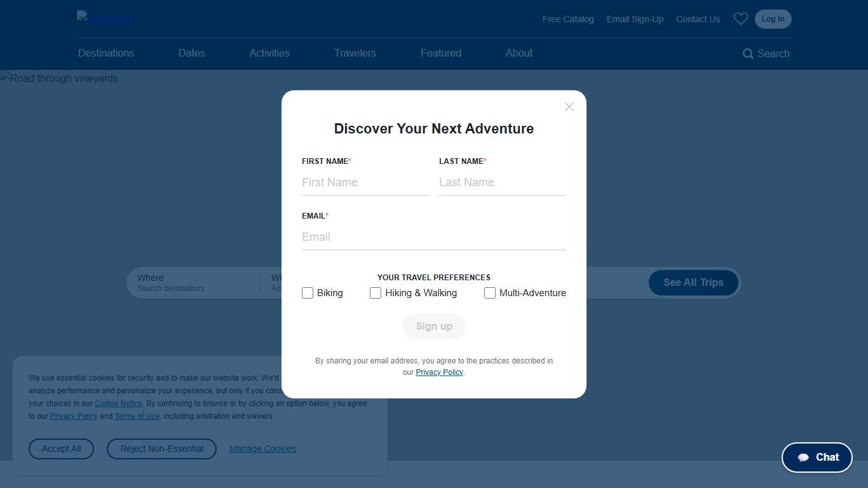This screenshot has width=868, height=488.
Task: Open the Travelers menu item
Action: 355,53
